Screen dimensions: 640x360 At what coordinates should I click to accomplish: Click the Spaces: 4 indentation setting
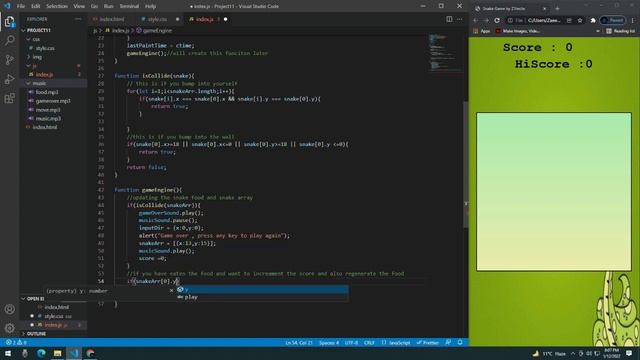click(329, 342)
